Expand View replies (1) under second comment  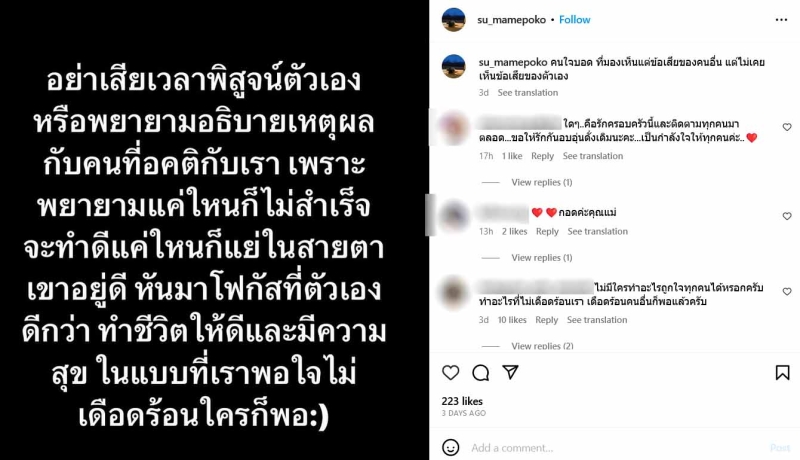point(542,258)
